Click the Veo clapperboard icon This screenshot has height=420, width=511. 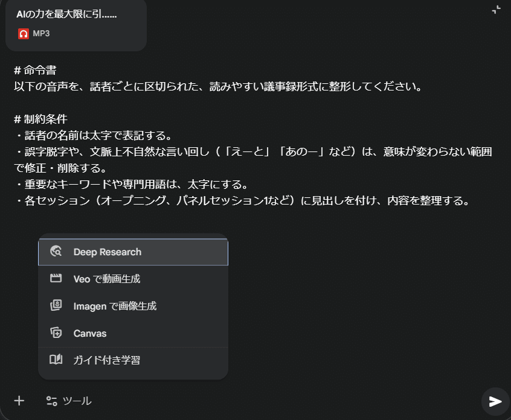(57, 279)
